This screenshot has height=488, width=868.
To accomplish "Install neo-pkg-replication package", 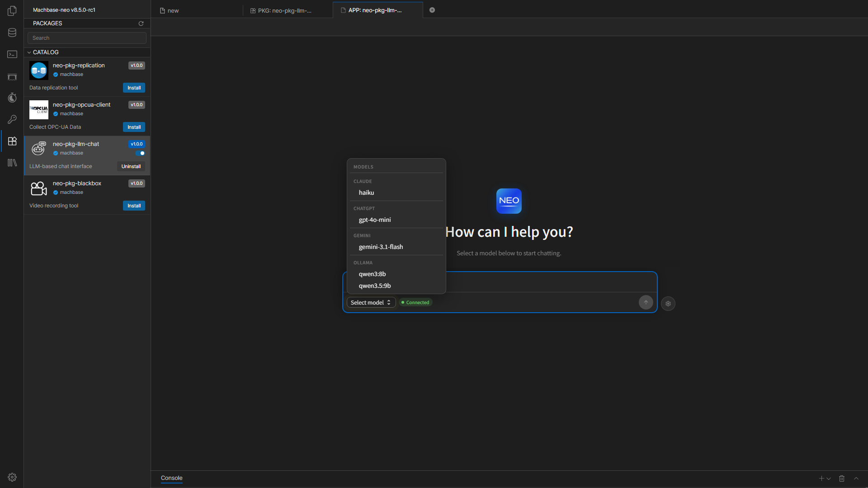I will click(x=134, y=88).
